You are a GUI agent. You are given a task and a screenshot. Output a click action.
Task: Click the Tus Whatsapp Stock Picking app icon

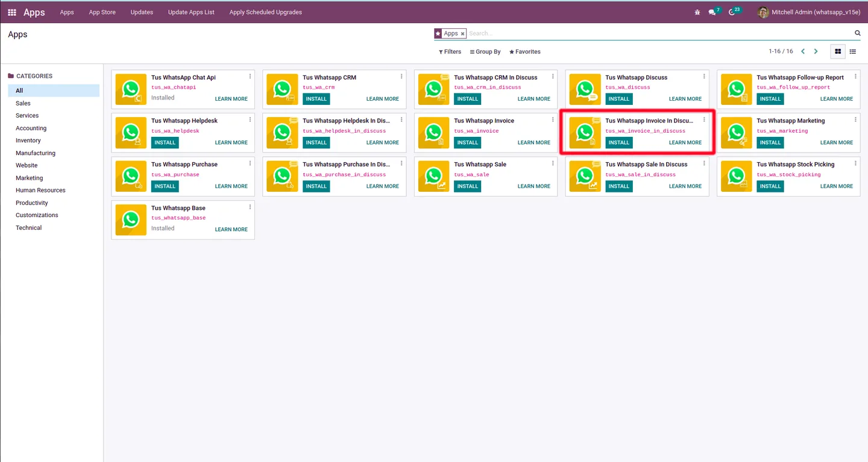pos(737,176)
